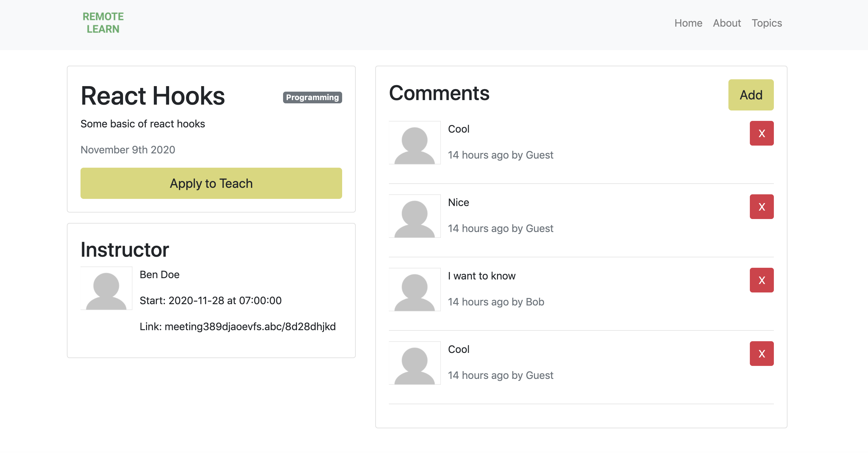The width and height of the screenshot is (868, 453).
Task: Click the Remote Learn logo
Action: (x=103, y=23)
